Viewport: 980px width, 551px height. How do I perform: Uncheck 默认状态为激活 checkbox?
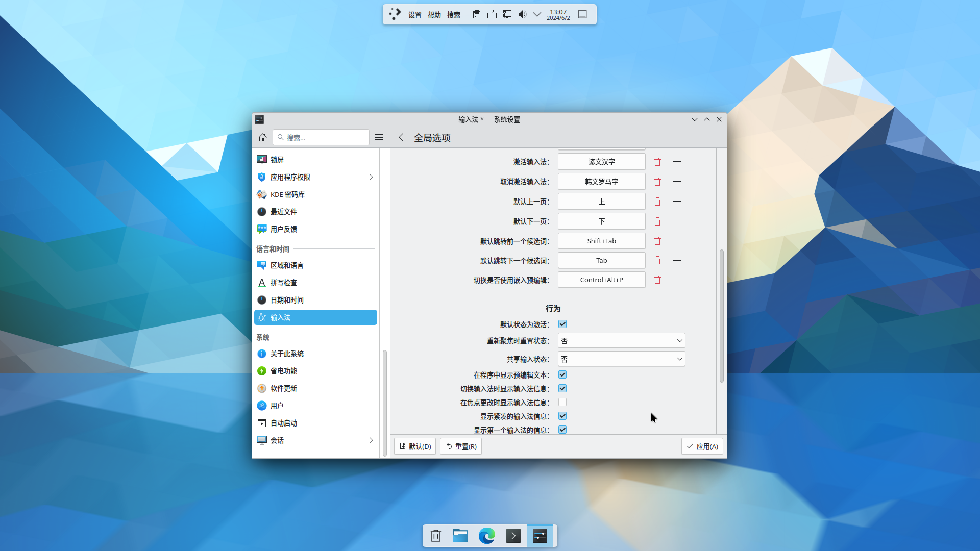(562, 324)
